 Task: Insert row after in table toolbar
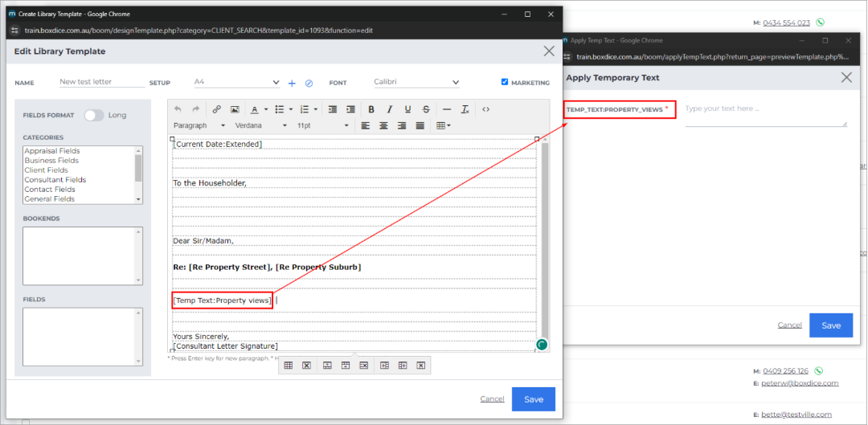[x=346, y=366]
